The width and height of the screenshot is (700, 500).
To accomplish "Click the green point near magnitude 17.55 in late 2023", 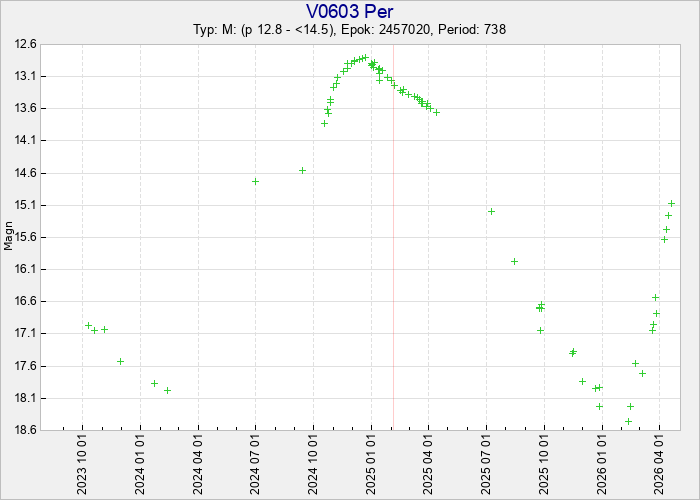I will pos(120,361).
